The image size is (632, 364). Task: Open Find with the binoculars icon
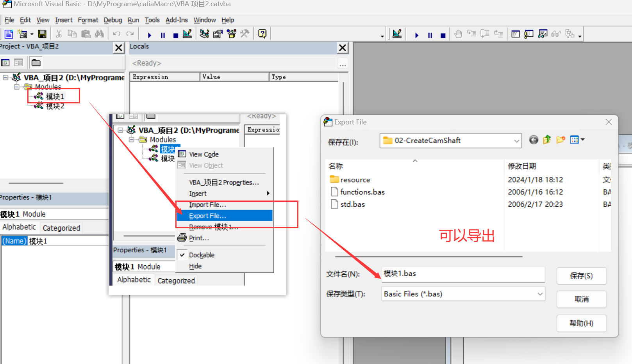click(99, 34)
